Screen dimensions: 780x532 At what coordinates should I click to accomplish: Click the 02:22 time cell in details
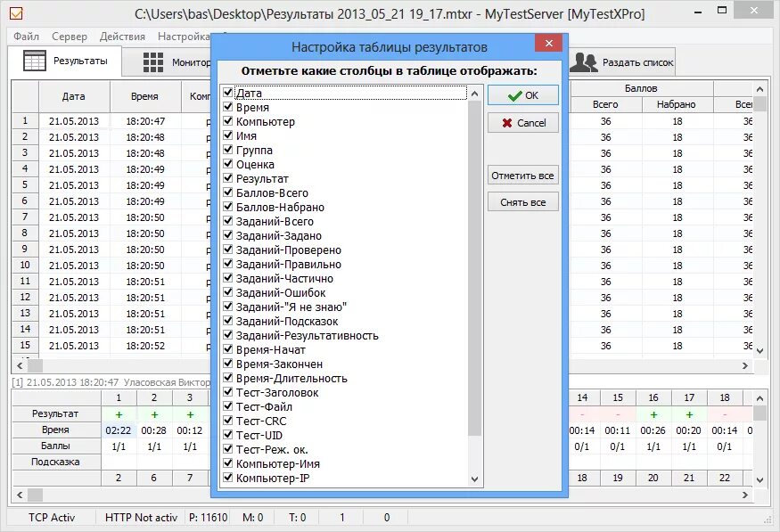click(x=119, y=430)
